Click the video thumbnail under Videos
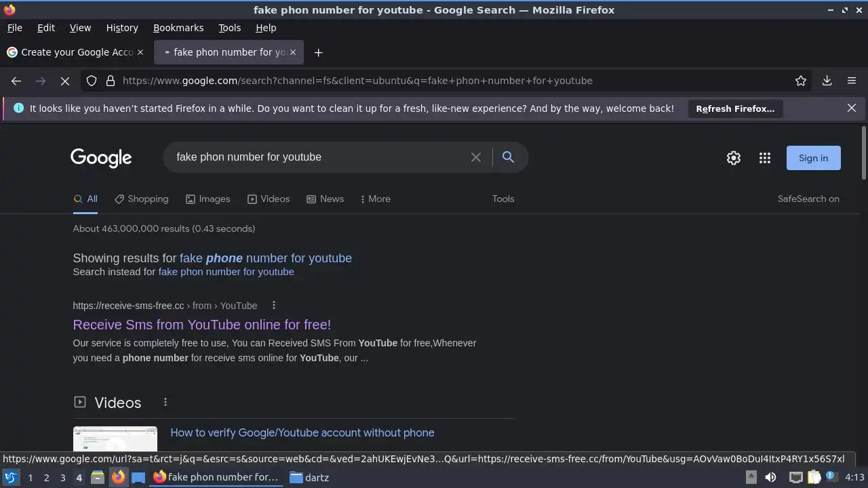Image resolution: width=868 pixels, height=488 pixels. coord(115,439)
